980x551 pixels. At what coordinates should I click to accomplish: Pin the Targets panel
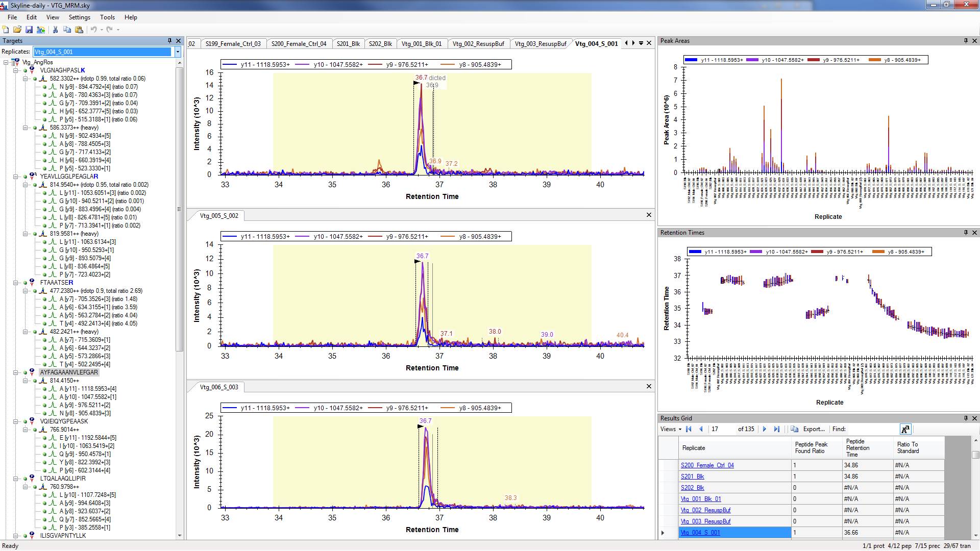169,41
